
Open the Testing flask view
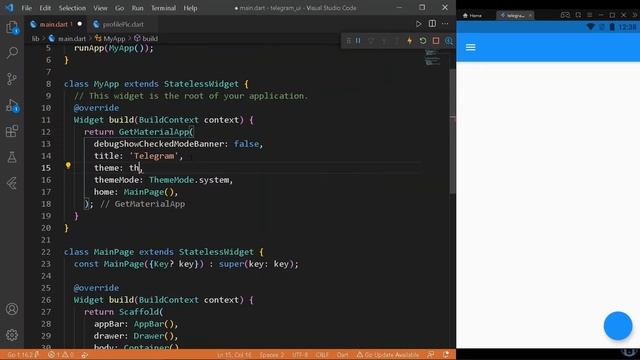coord(12,157)
